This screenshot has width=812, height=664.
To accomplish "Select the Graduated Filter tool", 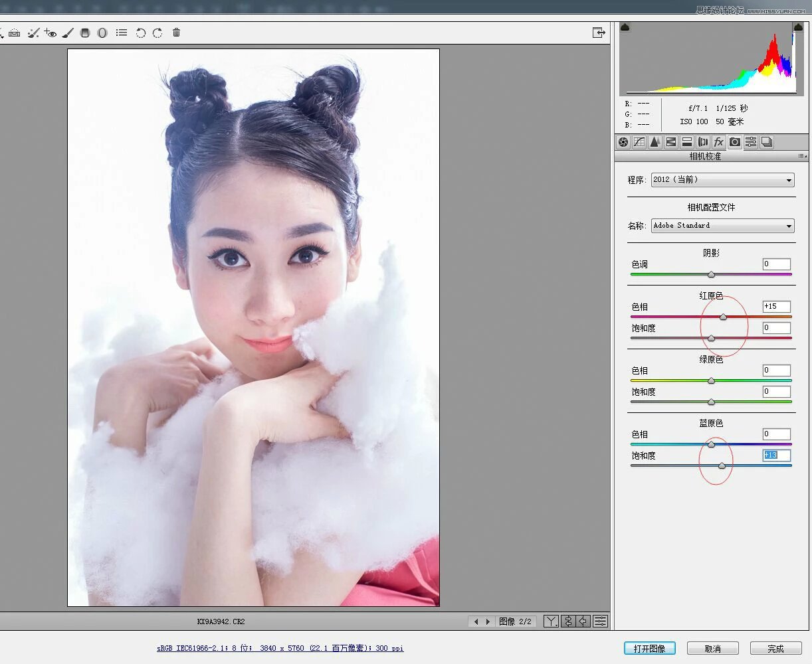I will [x=84, y=33].
